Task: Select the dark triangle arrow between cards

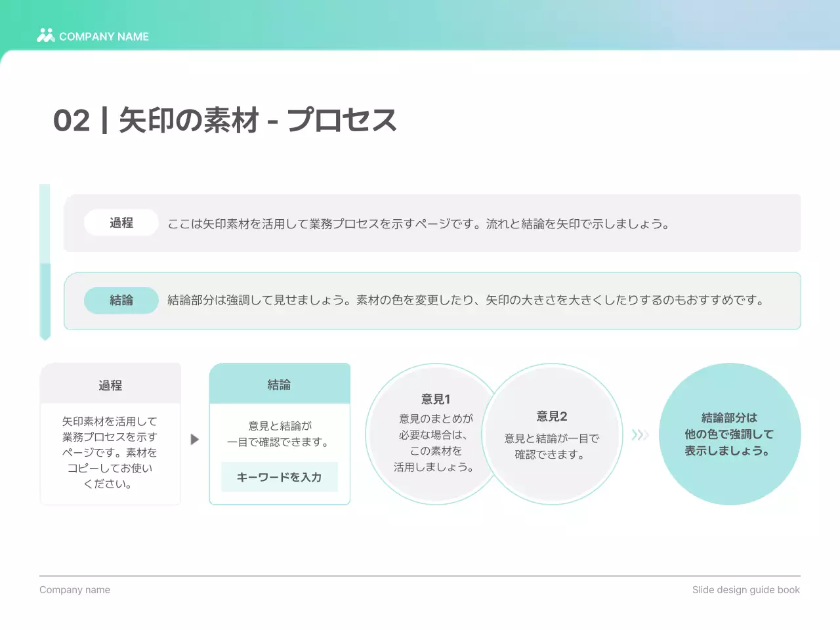Action: (x=195, y=439)
